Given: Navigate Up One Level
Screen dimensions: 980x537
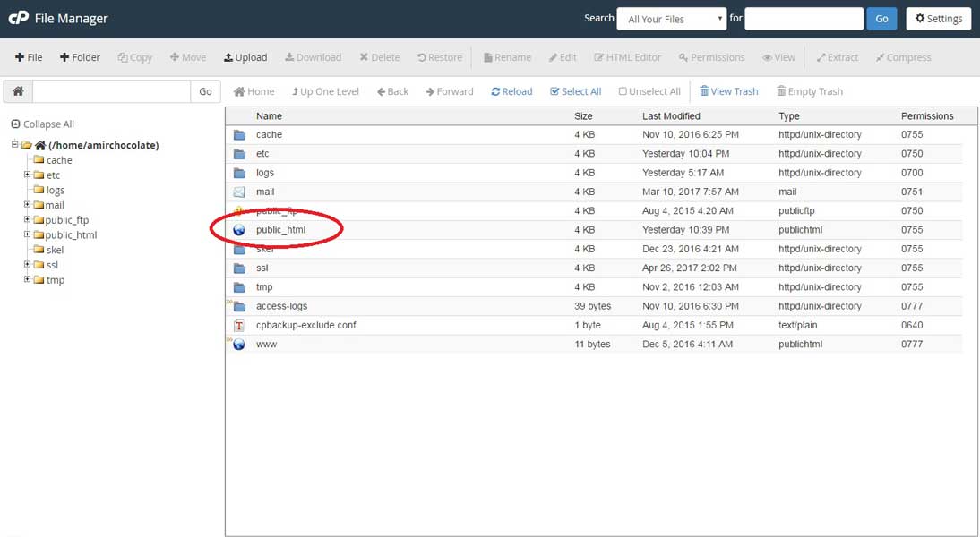Looking at the screenshot, I should 325,91.
